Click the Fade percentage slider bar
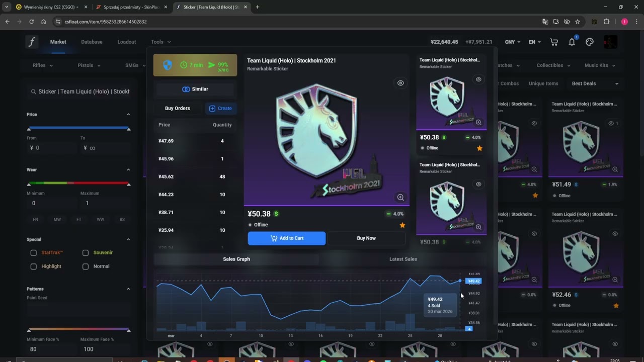Viewport: 644px width, 362px height. point(78,329)
